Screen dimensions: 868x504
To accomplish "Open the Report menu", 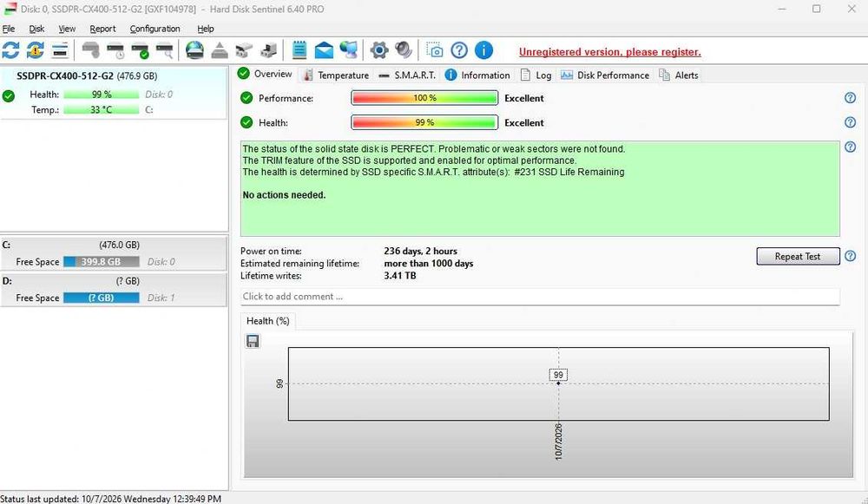I will [x=103, y=29].
